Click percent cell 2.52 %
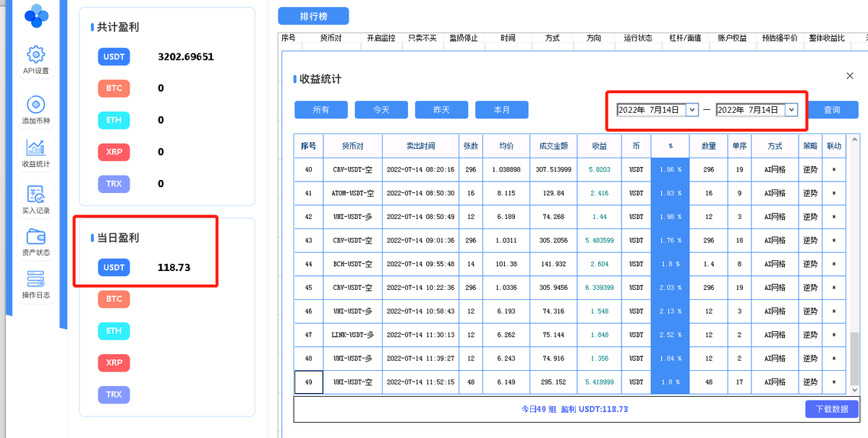Image resolution: width=868 pixels, height=438 pixels. click(x=671, y=335)
